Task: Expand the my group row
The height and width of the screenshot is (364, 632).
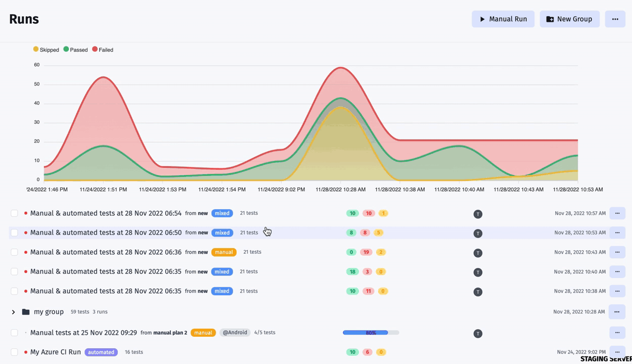Action: click(x=14, y=312)
